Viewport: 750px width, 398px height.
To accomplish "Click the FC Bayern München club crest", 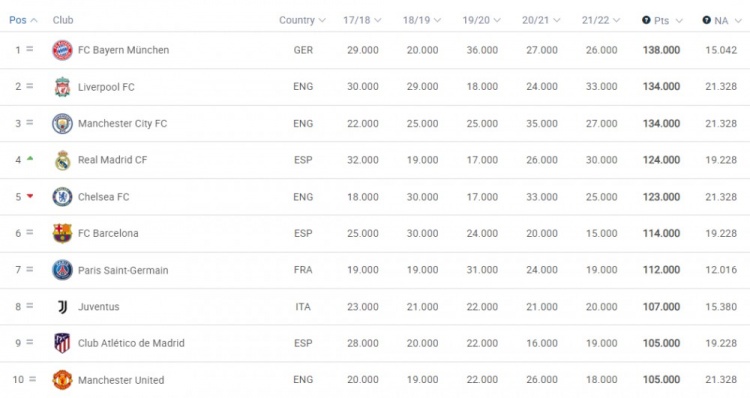I will 62,50.
